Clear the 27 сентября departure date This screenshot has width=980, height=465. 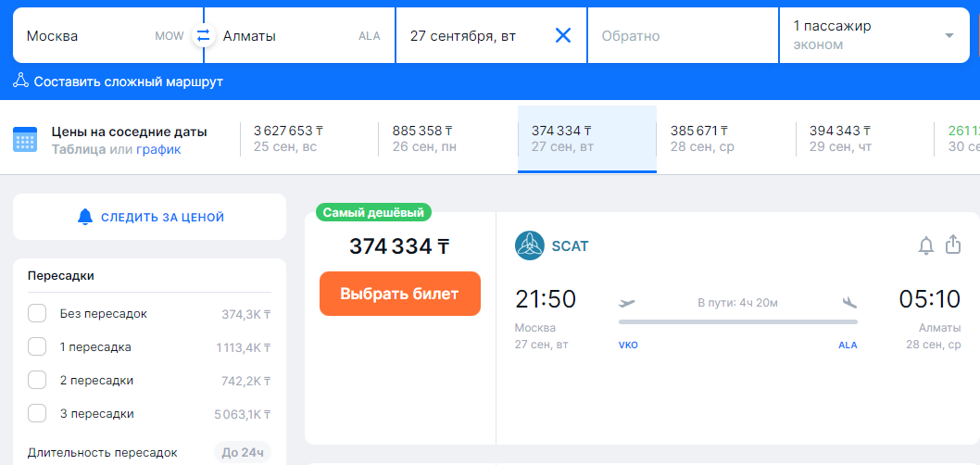pyautogui.click(x=562, y=36)
